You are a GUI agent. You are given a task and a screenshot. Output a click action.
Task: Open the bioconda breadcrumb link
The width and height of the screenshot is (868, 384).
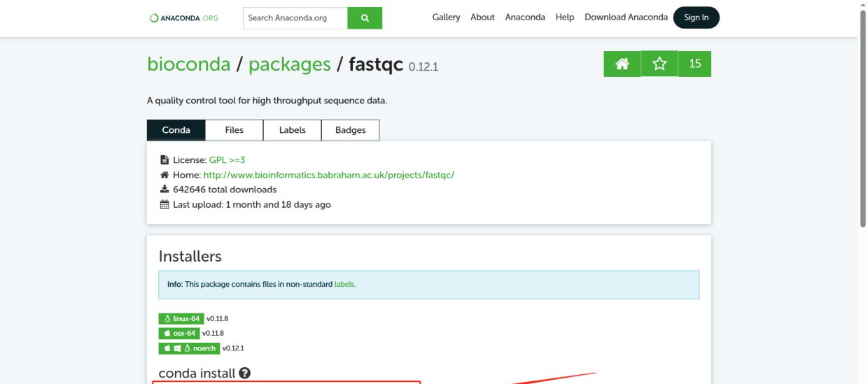pyautogui.click(x=188, y=64)
